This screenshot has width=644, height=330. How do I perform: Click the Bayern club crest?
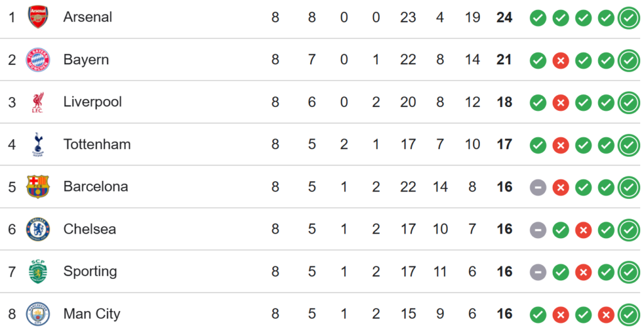pyautogui.click(x=38, y=60)
